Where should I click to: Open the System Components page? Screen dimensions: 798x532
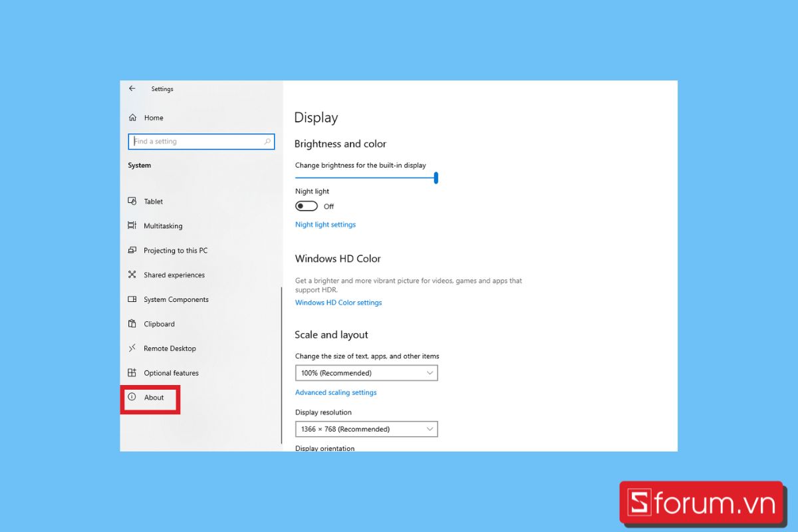[176, 299]
